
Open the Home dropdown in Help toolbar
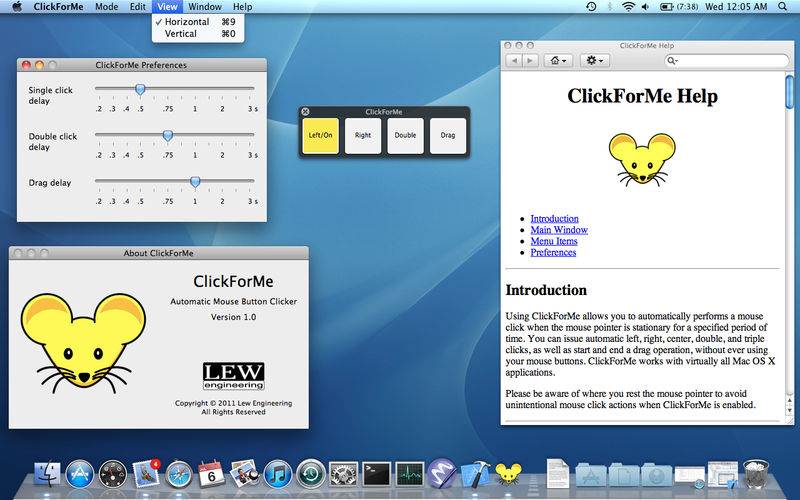coord(558,61)
